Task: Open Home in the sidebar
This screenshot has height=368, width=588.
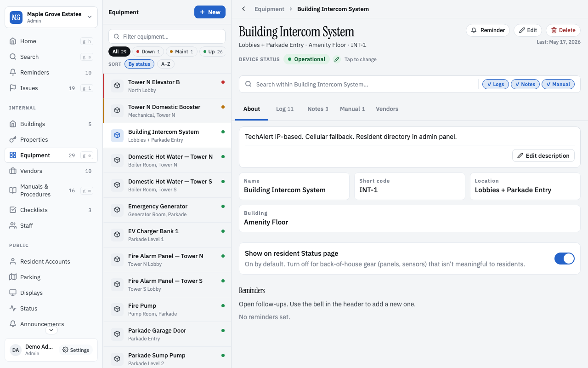Action: coord(51,41)
